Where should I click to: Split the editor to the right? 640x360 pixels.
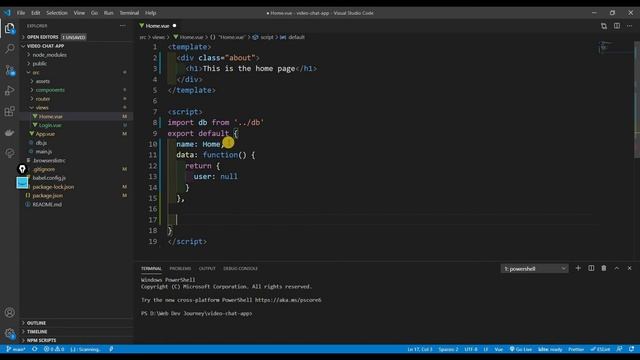(x=617, y=26)
